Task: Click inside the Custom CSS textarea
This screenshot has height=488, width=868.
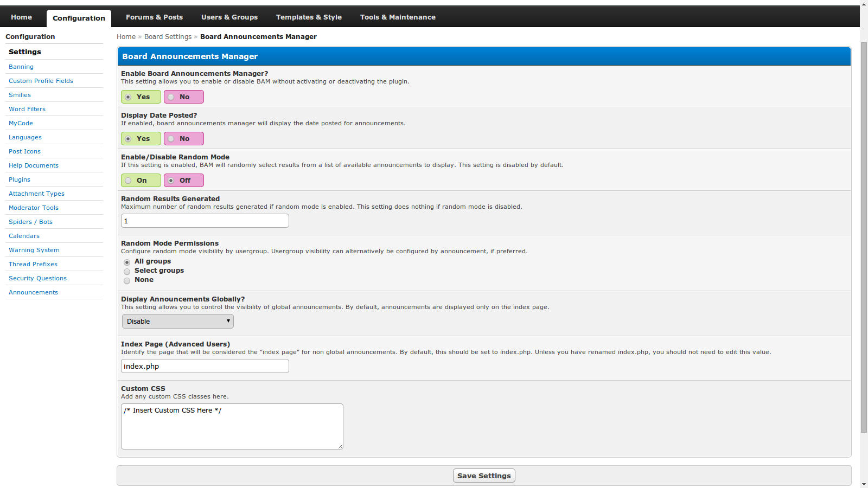Action: pyautogui.click(x=232, y=426)
